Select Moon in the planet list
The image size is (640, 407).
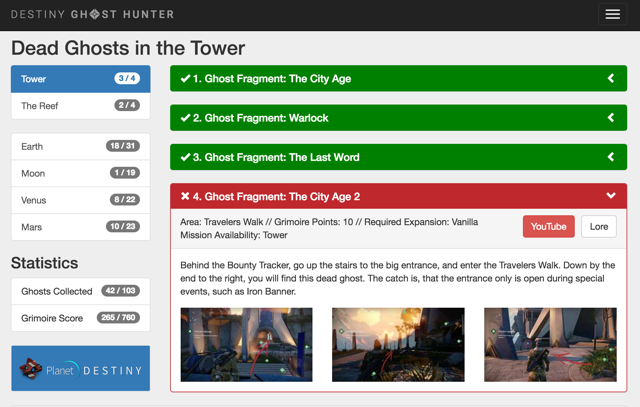[x=80, y=173]
